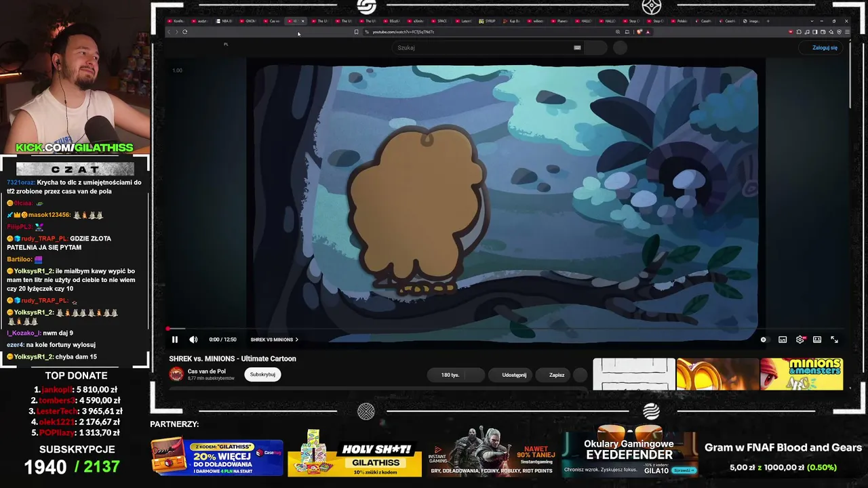Click the dislike button beside 180 tys.
Viewport: 868px width, 488px height.
(476, 375)
